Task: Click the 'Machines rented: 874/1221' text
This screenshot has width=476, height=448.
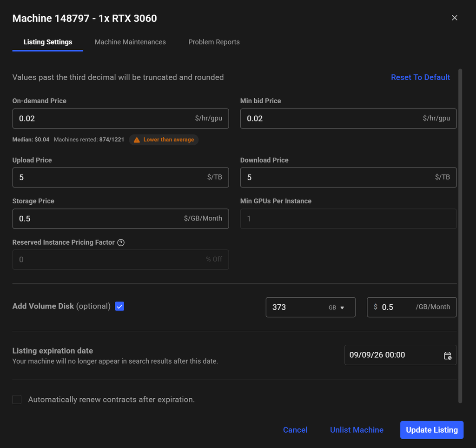Action: tap(89, 140)
